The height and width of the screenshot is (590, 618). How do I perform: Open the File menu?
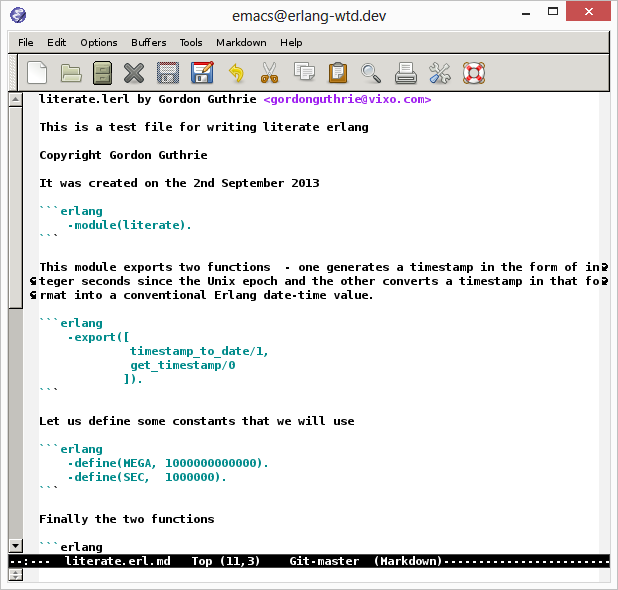tap(26, 43)
